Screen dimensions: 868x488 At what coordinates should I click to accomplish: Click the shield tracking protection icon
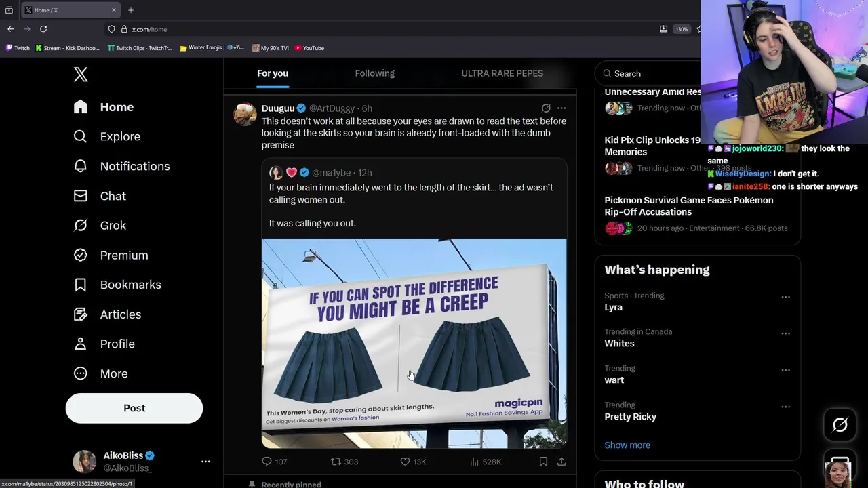click(111, 29)
